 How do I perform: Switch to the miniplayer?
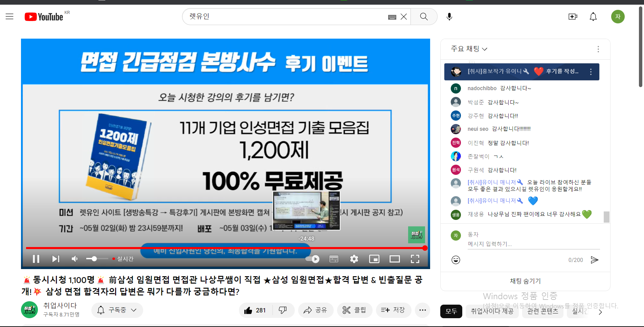pos(374,259)
